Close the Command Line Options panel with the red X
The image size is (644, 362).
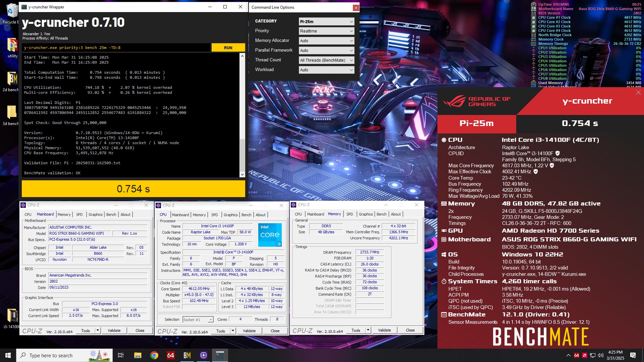[356, 7]
